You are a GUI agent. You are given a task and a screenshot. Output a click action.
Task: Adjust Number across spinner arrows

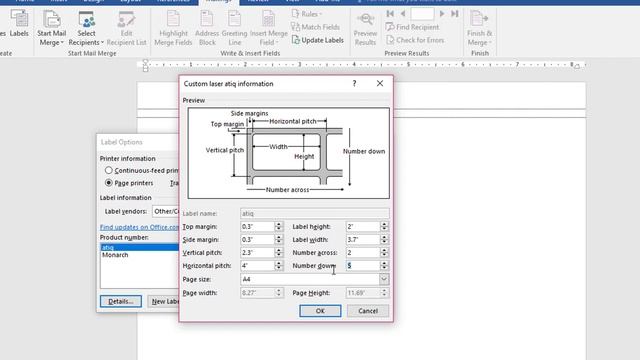click(x=384, y=253)
